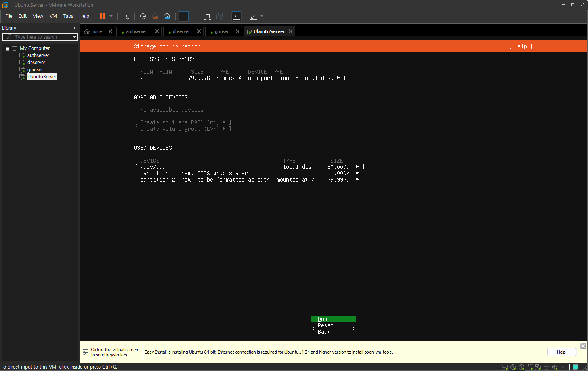Click Create volume group (LVM)
Image resolution: width=588 pixels, height=371 pixels.
pyautogui.click(x=183, y=129)
